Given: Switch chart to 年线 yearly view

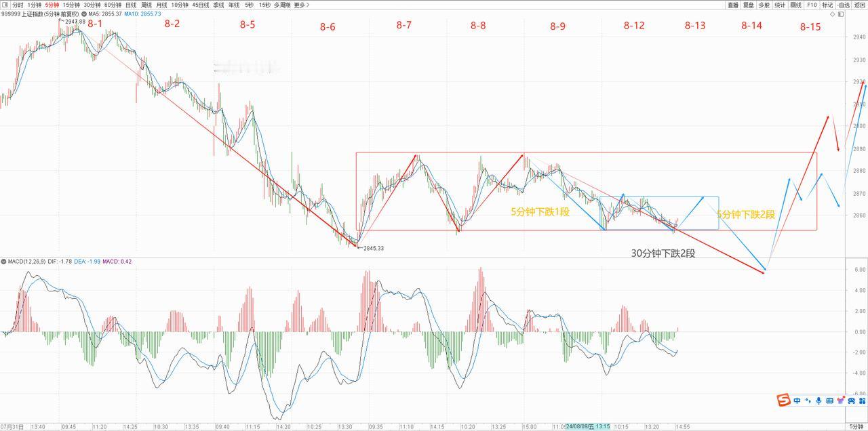Looking at the screenshot, I should (234, 5).
